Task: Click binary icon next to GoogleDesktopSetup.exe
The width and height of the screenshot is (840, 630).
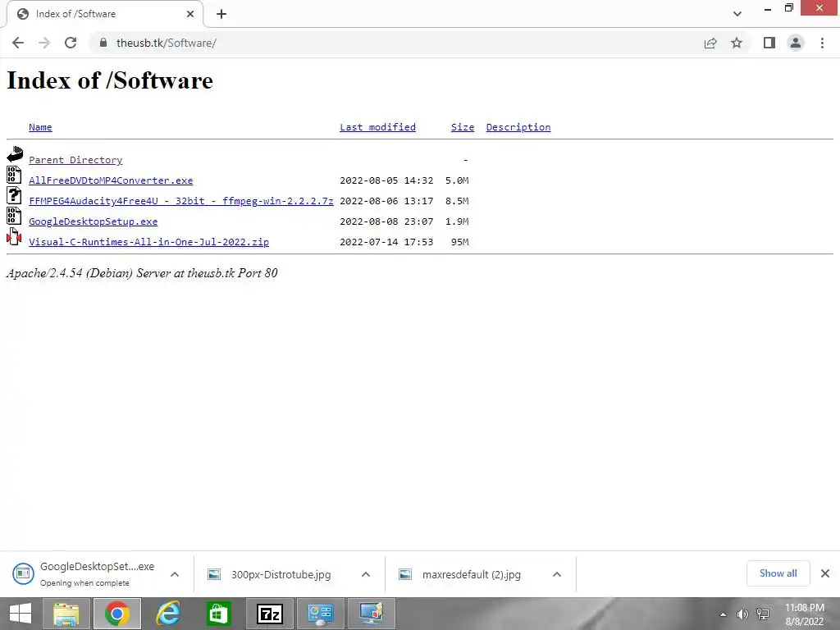Action: 14,216
